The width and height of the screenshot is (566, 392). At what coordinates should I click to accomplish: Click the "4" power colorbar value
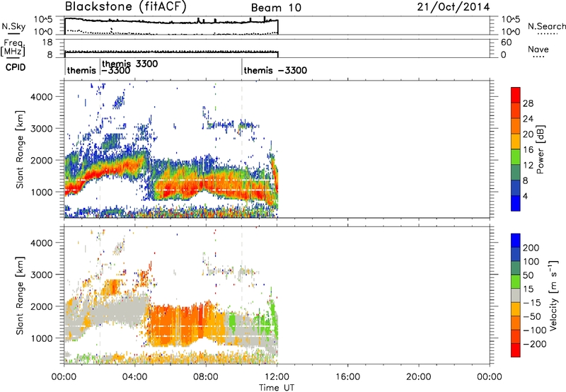click(526, 196)
